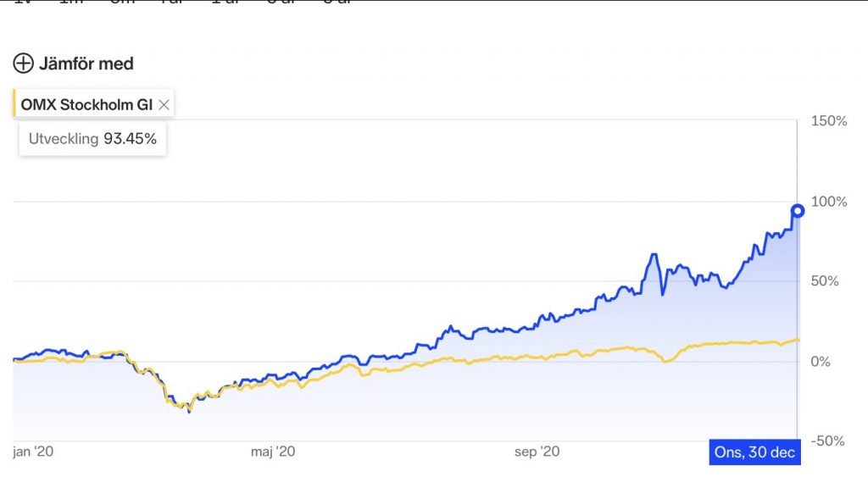868x488 pixels.
Task: Click the blue line's sharp spike before December
Action: pyautogui.click(x=654, y=255)
